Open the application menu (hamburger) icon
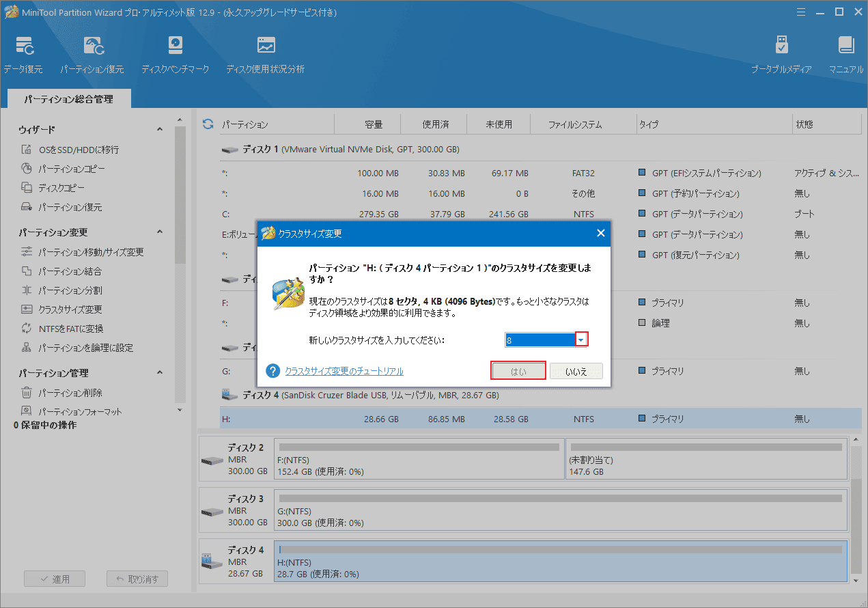868x608 pixels. coord(802,12)
